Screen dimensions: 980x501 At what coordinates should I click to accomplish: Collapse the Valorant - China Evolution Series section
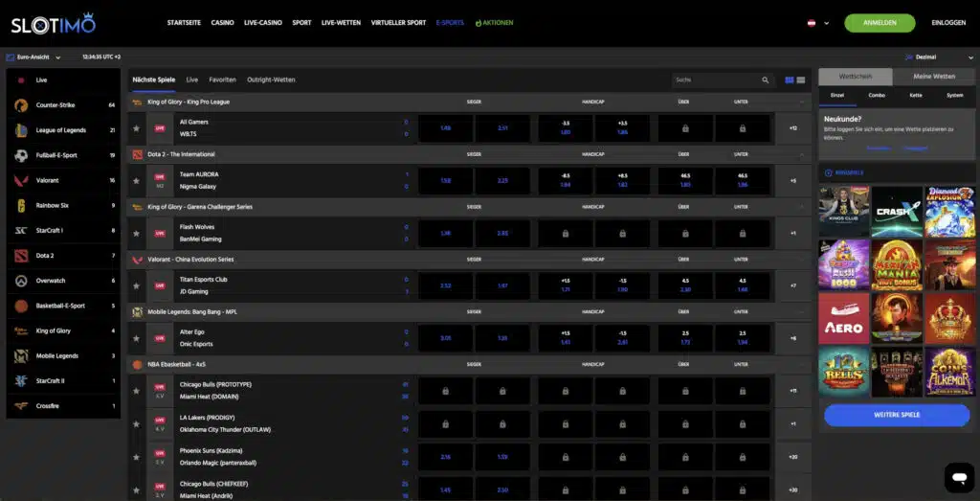[x=802, y=260]
